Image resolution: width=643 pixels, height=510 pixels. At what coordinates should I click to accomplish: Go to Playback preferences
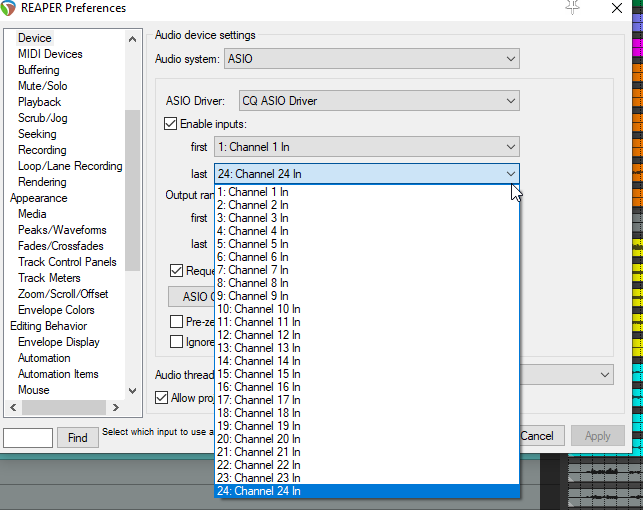(39, 102)
